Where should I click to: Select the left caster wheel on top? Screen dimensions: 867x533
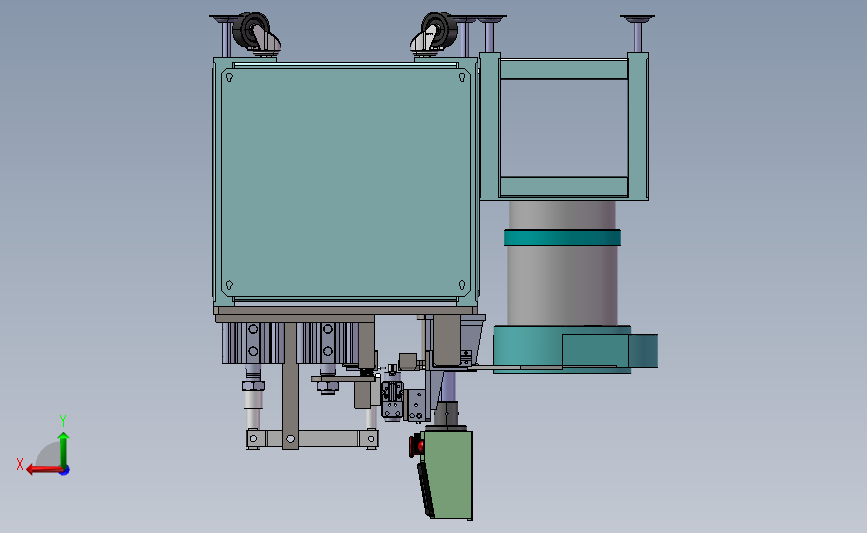click(253, 30)
